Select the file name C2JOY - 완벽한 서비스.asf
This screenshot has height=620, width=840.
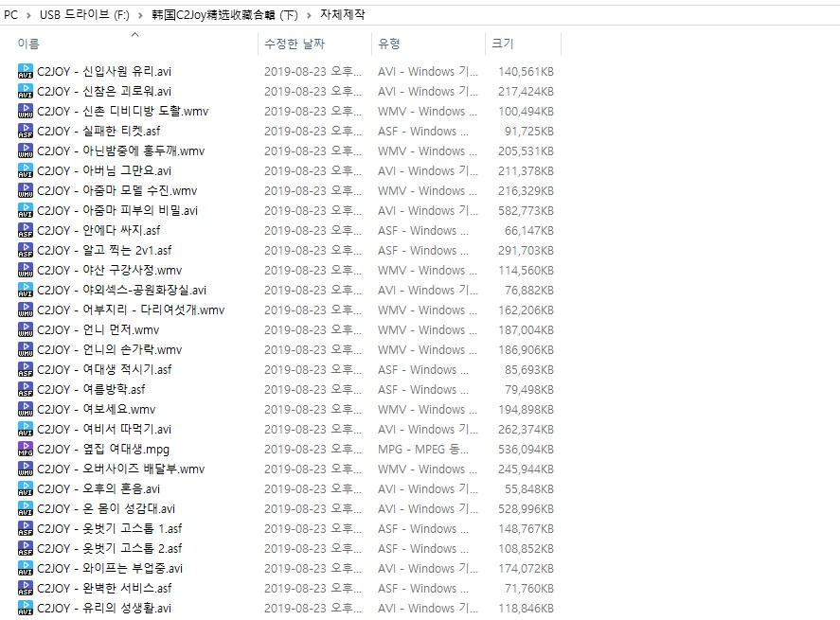click(x=104, y=588)
